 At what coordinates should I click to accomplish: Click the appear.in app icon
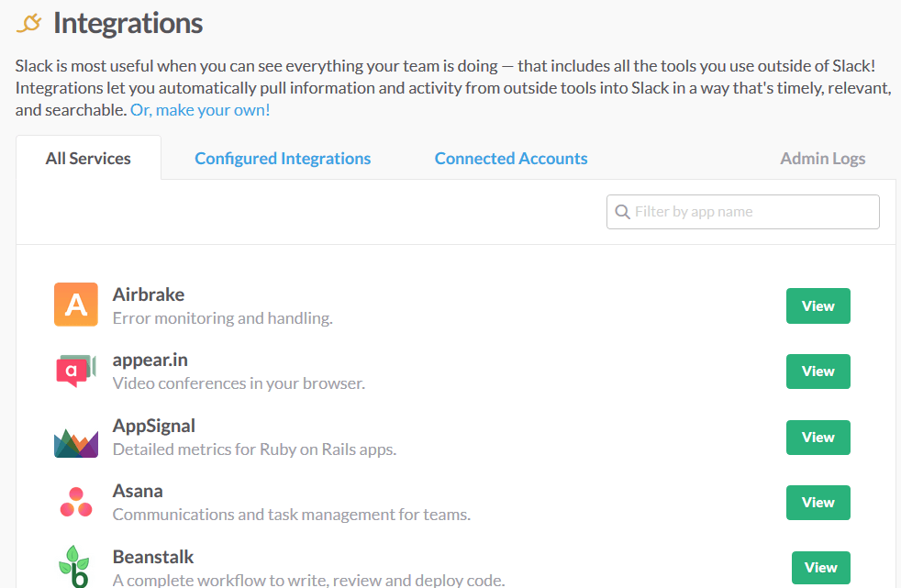(x=76, y=371)
